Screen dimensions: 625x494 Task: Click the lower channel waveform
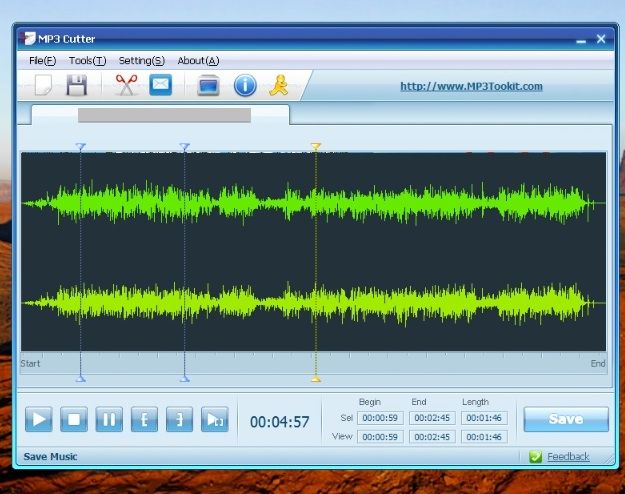tap(313, 303)
